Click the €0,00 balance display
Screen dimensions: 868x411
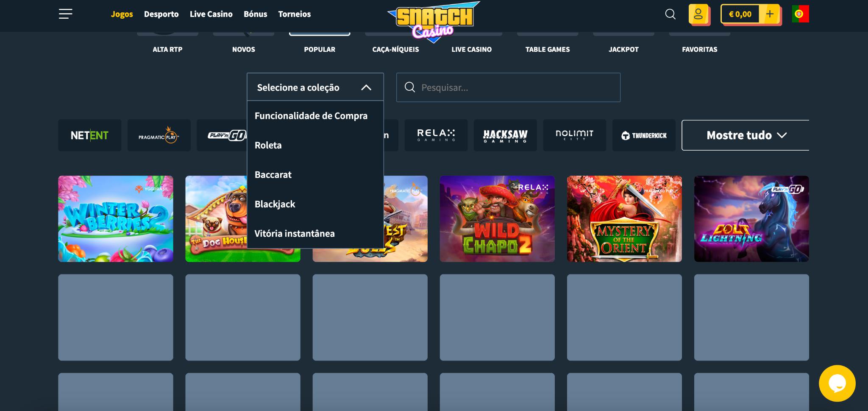coord(740,14)
